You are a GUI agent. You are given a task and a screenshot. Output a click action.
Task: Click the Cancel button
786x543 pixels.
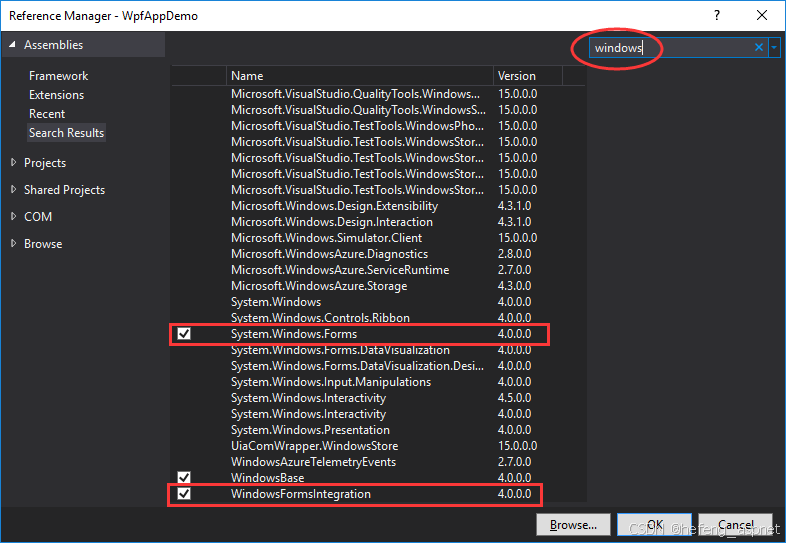(x=735, y=525)
